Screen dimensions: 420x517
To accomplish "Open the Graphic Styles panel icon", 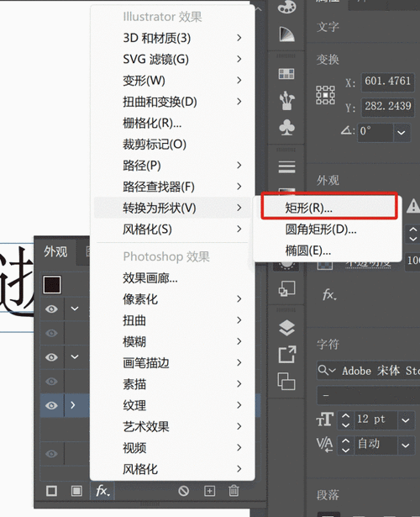I will point(286,289).
